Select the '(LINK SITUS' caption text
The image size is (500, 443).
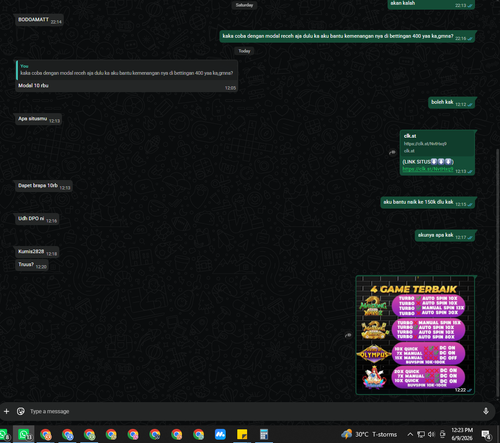[x=428, y=162]
